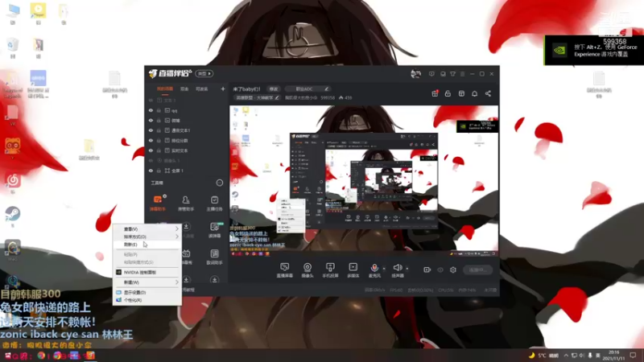The image size is (644, 362).
Task: Edit the stream title with pencil icon after 职业ADC
Action: pyautogui.click(x=327, y=88)
